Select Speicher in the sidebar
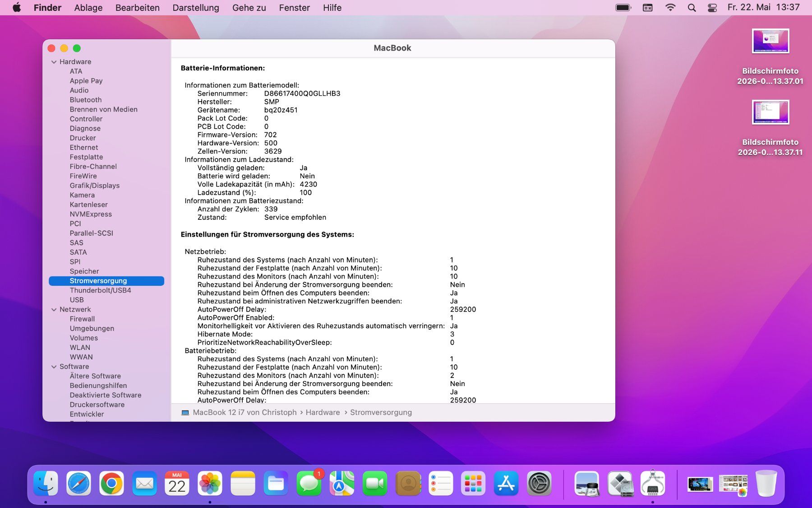The width and height of the screenshot is (812, 508). (84, 271)
